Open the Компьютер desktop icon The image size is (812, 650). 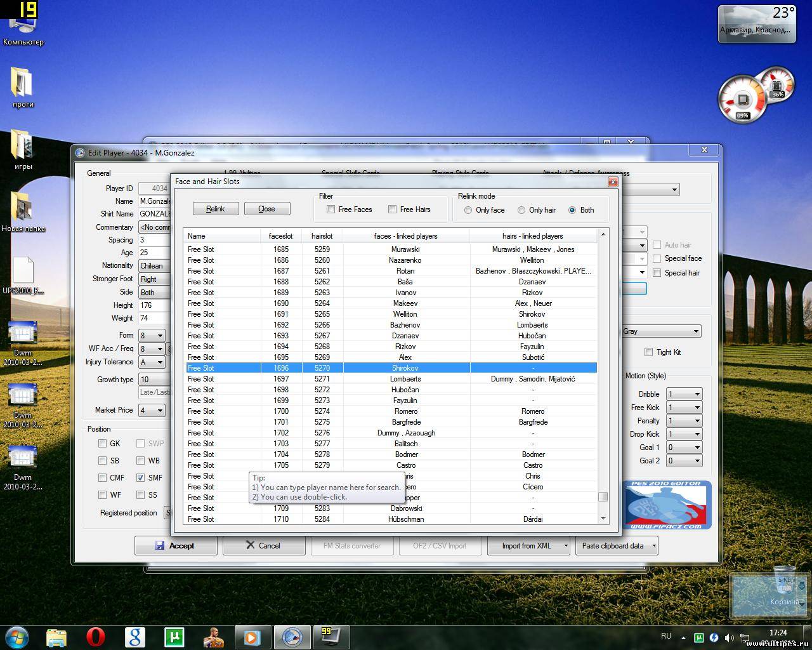click(23, 25)
